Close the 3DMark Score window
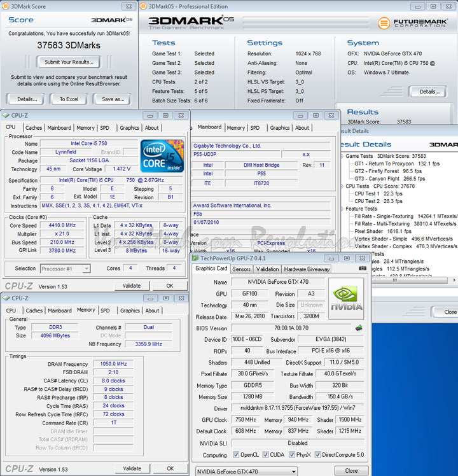 click(129, 6)
